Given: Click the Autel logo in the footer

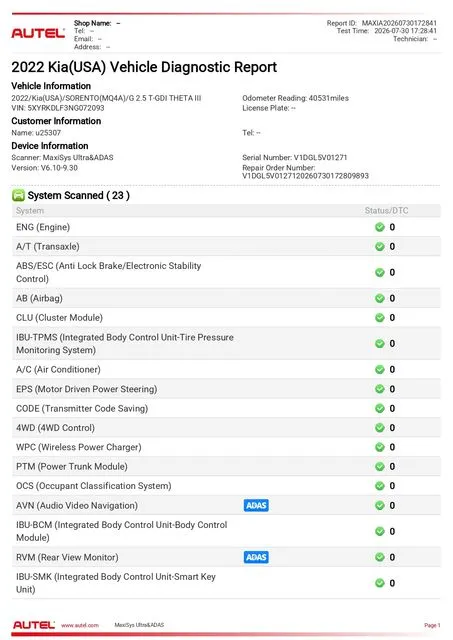Looking at the screenshot, I should coord(34,625).
